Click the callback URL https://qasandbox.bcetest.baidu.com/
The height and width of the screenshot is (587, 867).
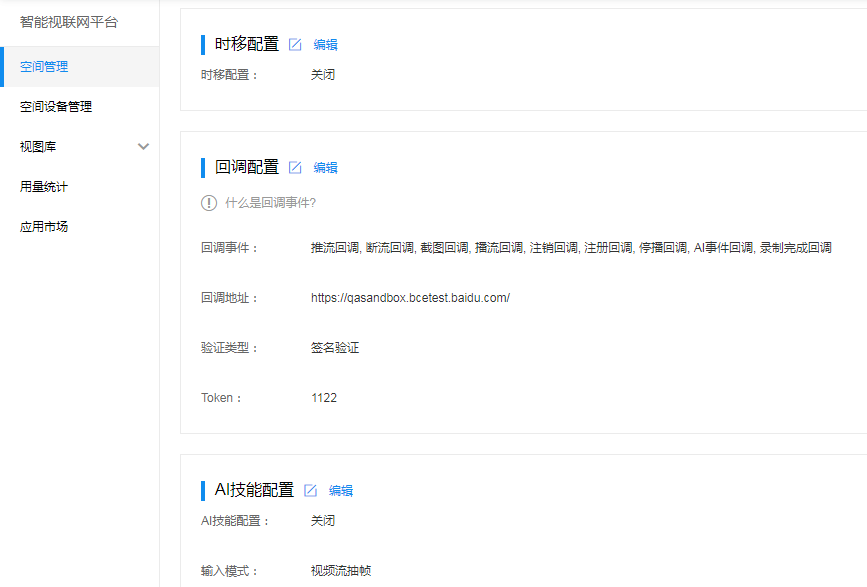point(410,298)
